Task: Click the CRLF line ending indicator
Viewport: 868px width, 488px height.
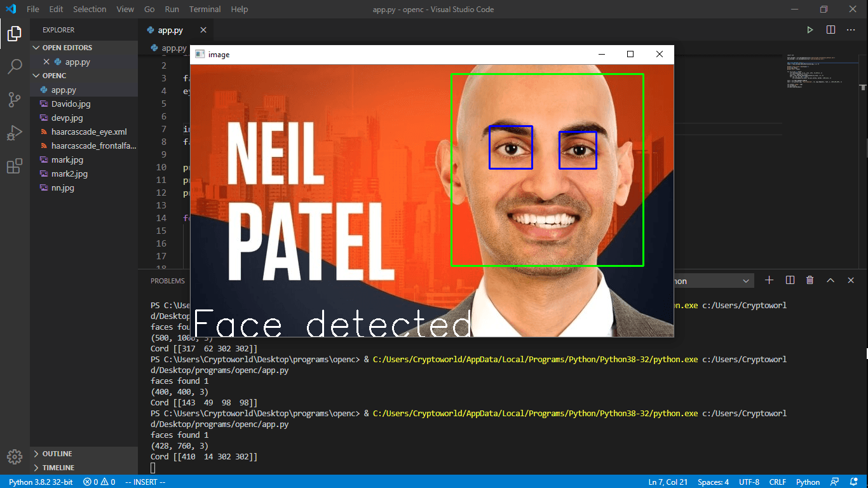Action: point(778,482)
